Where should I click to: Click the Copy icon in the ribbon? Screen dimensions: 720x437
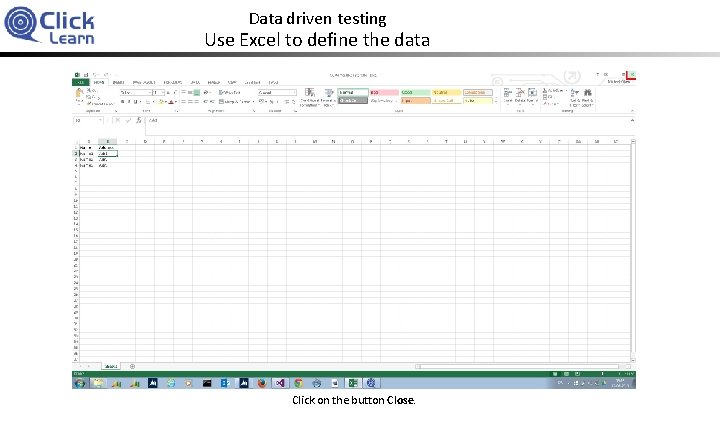[x=89, y=97]
